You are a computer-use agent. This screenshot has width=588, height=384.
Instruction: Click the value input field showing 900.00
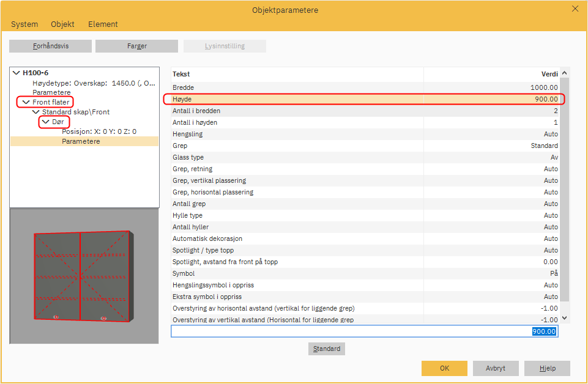364,331
